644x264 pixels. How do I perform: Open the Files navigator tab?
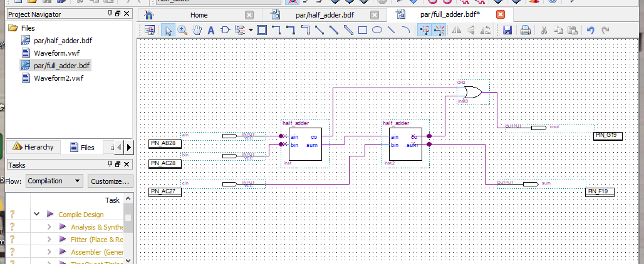(x=82, y=147)
